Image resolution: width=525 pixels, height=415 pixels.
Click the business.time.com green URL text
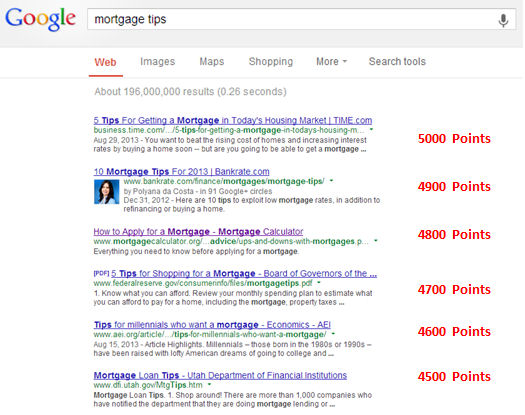229,130
